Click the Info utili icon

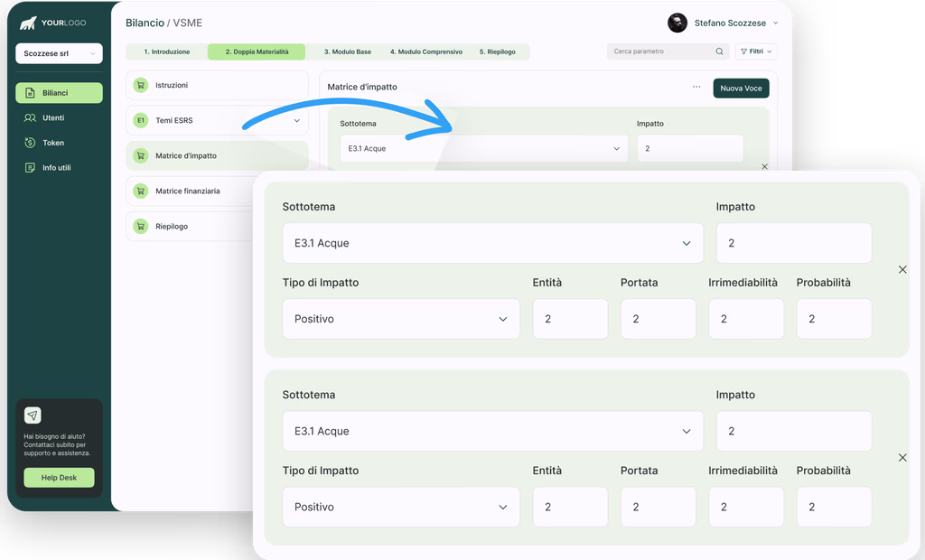click(30, 168)
